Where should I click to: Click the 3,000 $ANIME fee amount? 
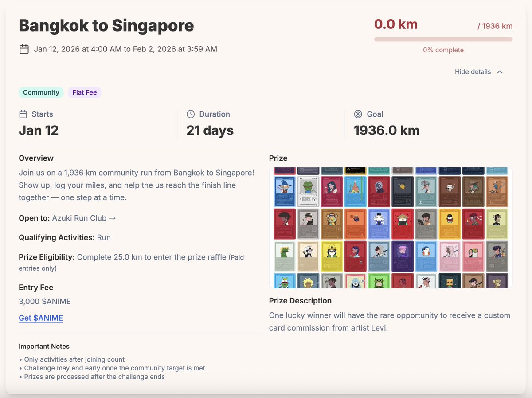pos(45,302)
